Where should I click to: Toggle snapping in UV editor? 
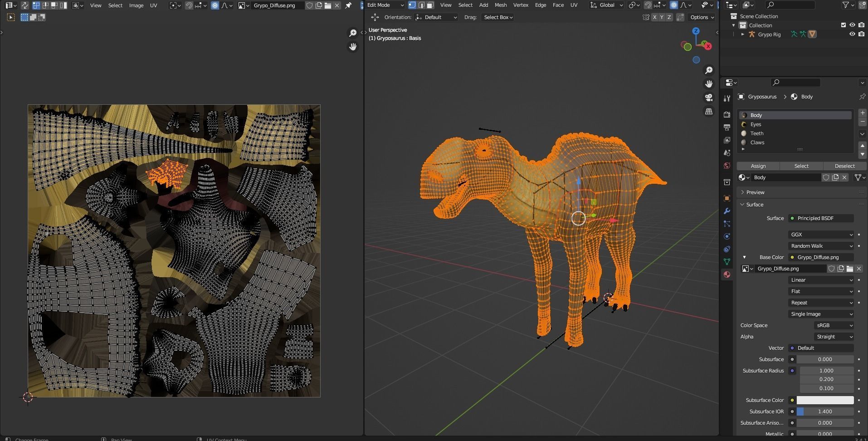point(189,5)
